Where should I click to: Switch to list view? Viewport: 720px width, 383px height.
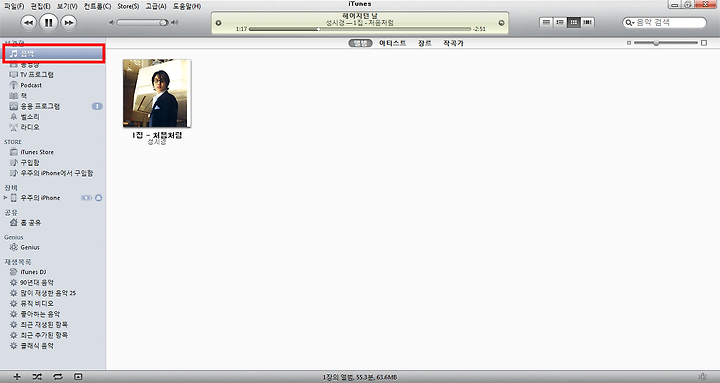(546, 22)
